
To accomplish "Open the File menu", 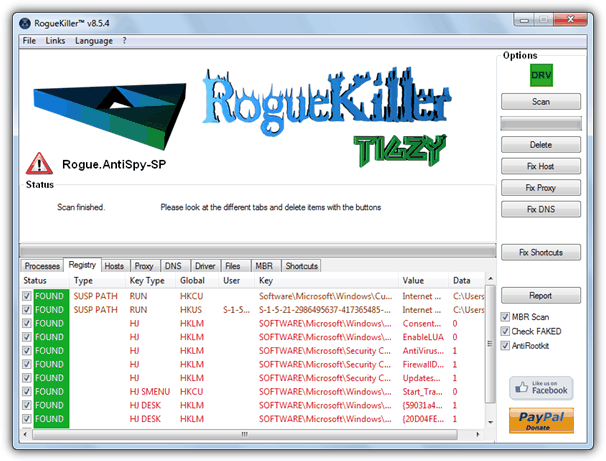I will pyautogui.click(x=29, y=41).
